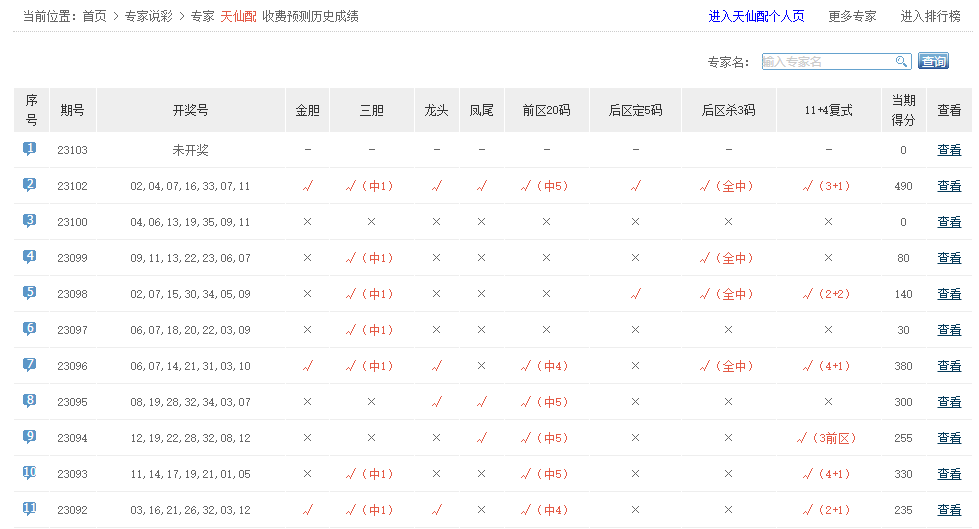Go to 进入排行榜 ranking page
Viewport: 979px width, 529px height.
coord(930,16)
